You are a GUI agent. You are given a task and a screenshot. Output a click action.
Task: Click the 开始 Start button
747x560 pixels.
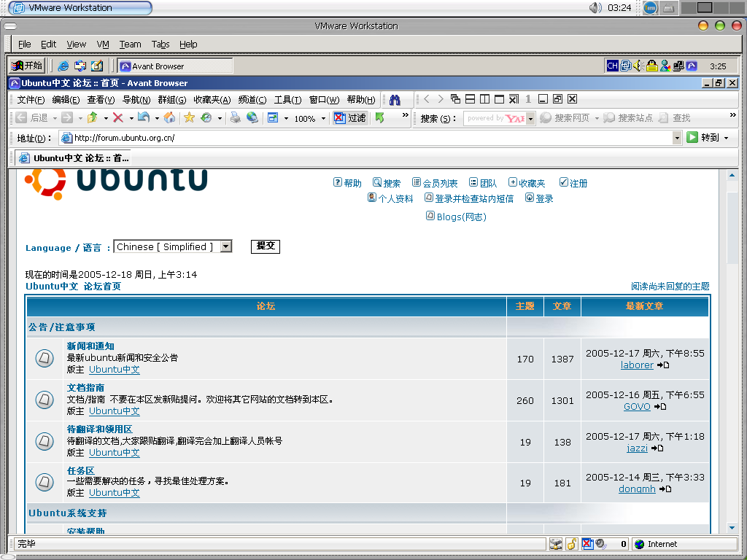(27, 66)
